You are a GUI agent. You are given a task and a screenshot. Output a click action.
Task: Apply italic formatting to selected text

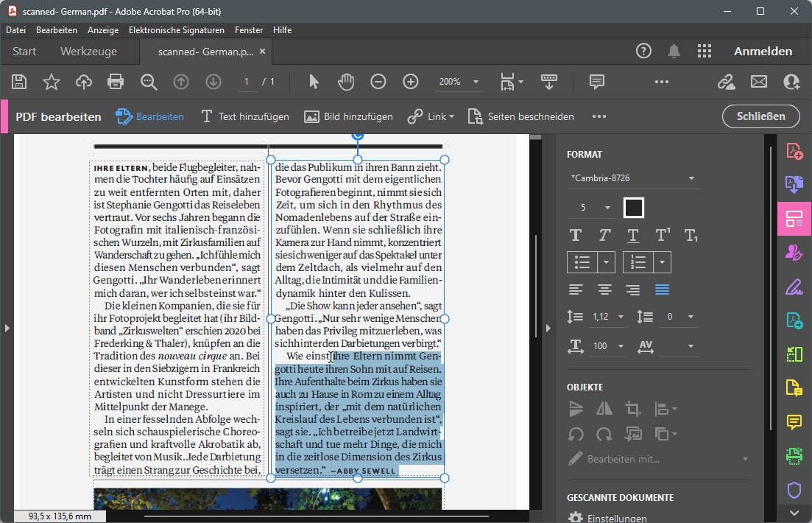(x=604, y=234)
